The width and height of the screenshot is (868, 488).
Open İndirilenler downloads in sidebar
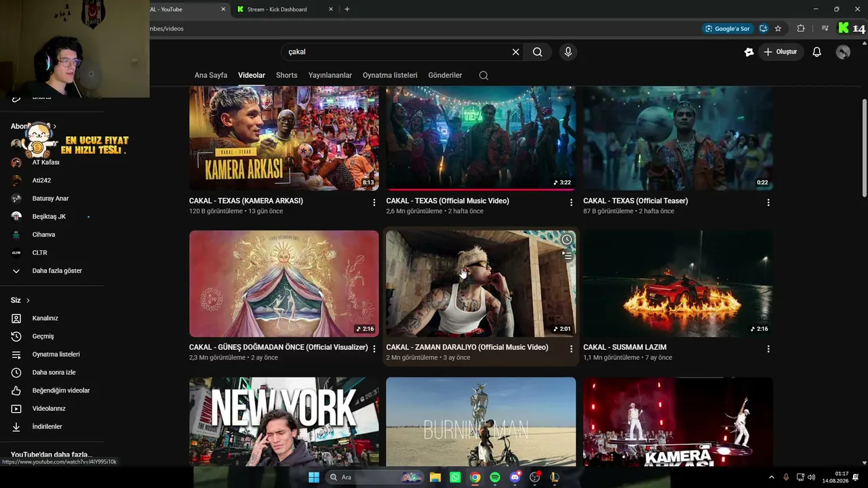tap(47, 426)
